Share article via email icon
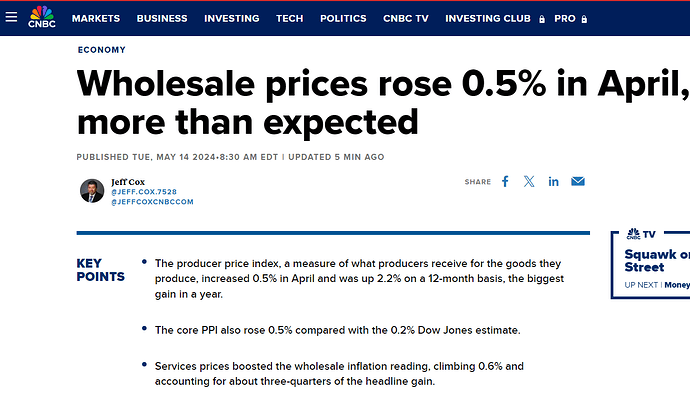Image resolution: width=690 pixels, height=396 pixels. (x=578, y=181)
